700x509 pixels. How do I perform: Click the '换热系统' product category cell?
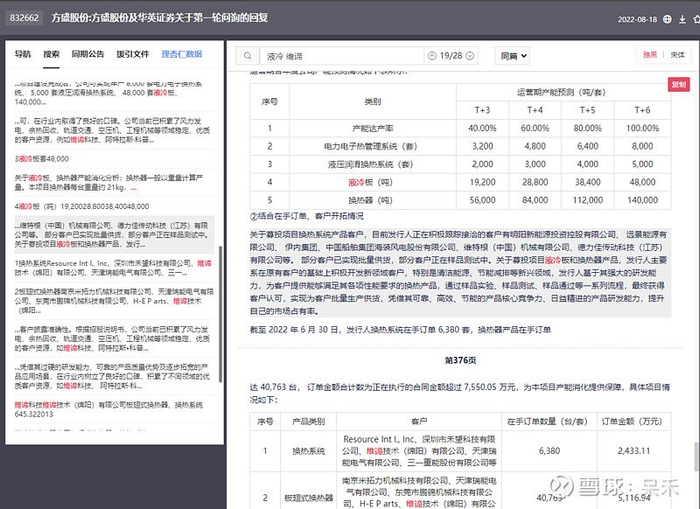pos(308,451)
